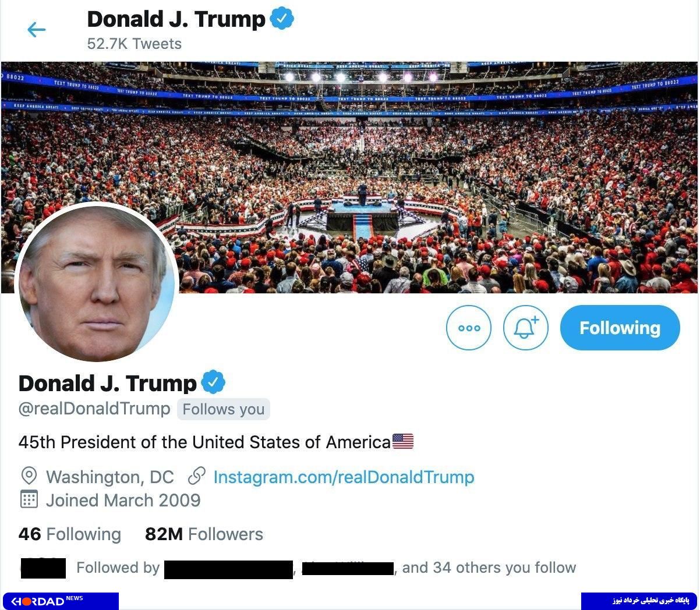700x610 pixels.
Task: Open the circular profile photo
Action: pyautogui.click(x=97, y=283)
